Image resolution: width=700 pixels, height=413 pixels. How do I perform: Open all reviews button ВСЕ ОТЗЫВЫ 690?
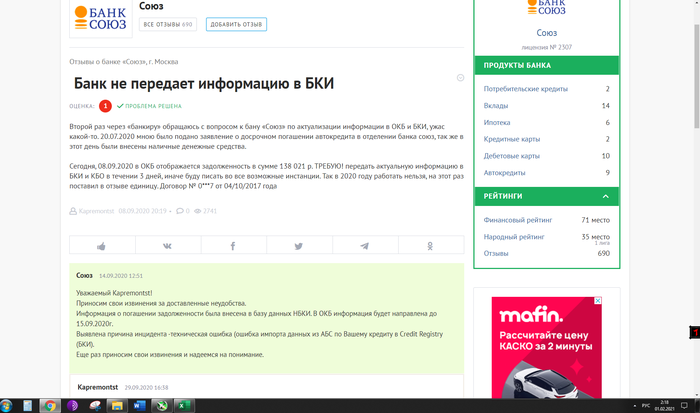point(168,25)
